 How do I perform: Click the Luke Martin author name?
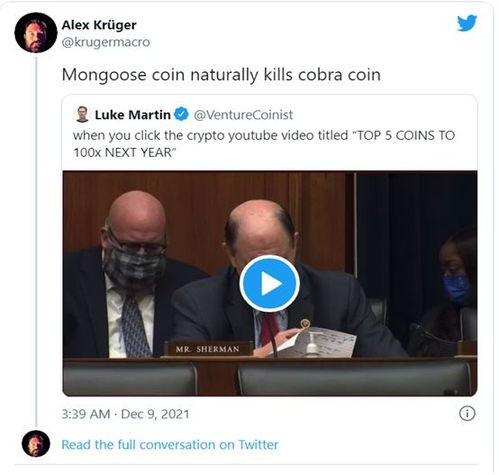[133, 115]
